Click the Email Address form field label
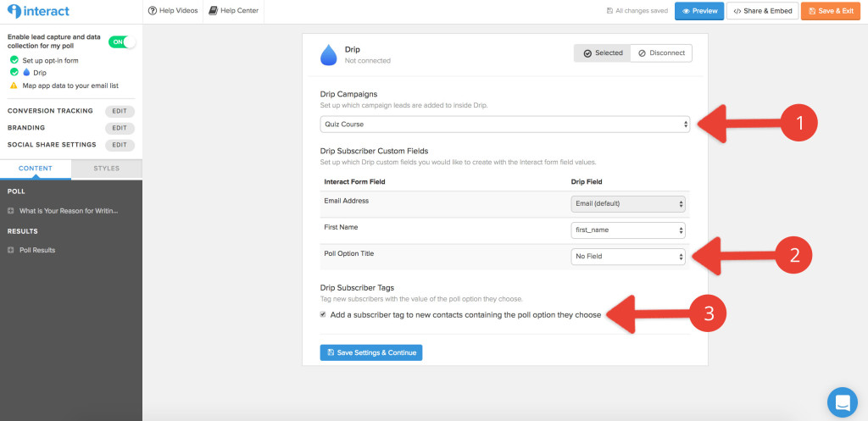 346,201
